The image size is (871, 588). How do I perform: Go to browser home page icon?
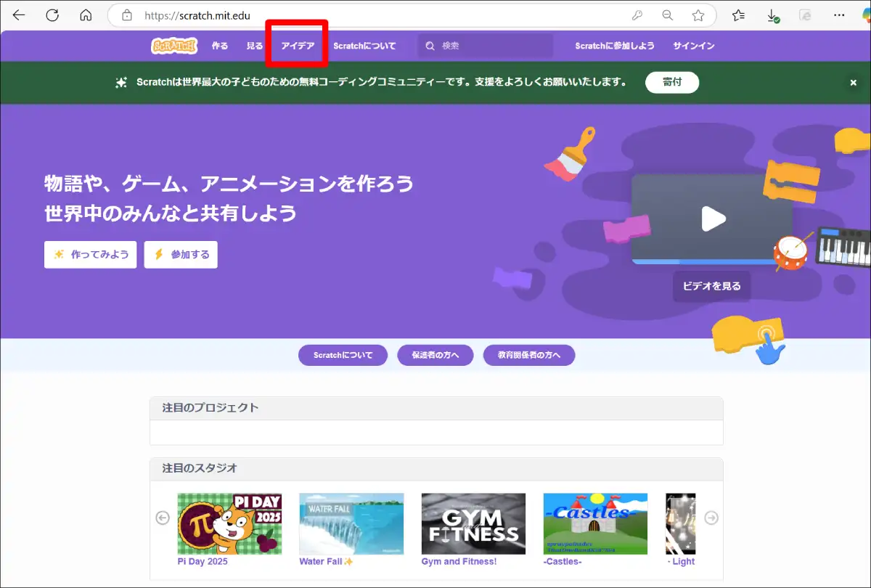[86, 15]
